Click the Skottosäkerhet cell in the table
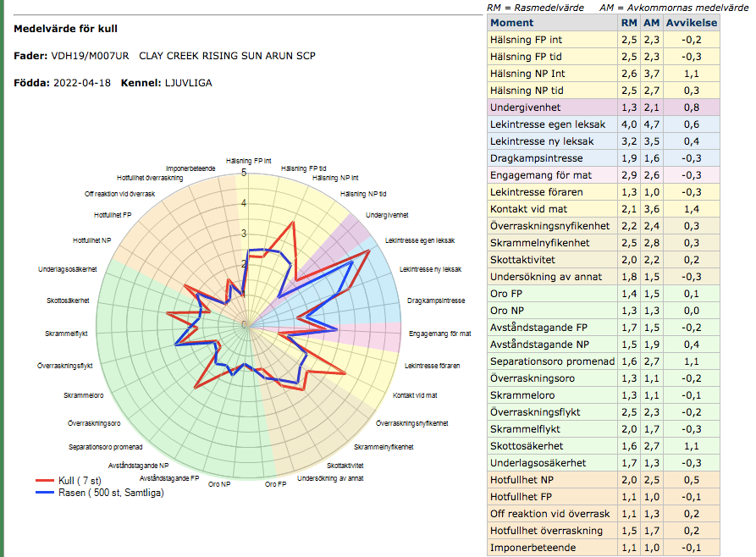Viewport: 756px width, 557px height. click(x=531, y=446)
